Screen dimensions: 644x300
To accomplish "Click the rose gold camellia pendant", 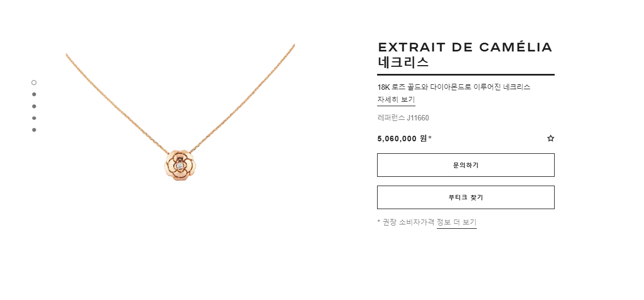I will point(180,165).
